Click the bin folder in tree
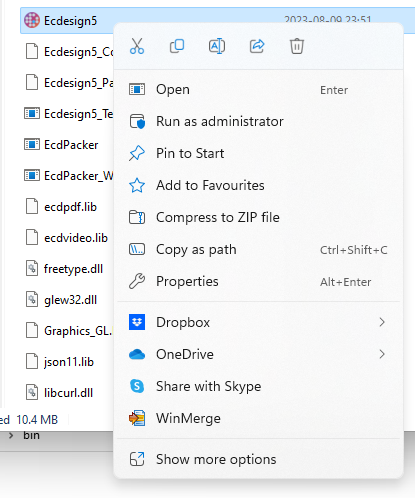 (31, 435)
